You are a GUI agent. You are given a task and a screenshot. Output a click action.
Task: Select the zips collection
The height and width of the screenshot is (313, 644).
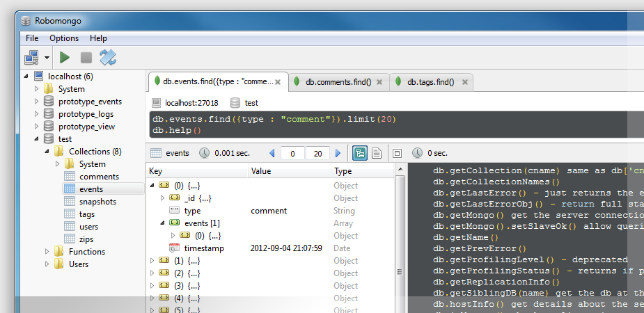coord(86,239)
